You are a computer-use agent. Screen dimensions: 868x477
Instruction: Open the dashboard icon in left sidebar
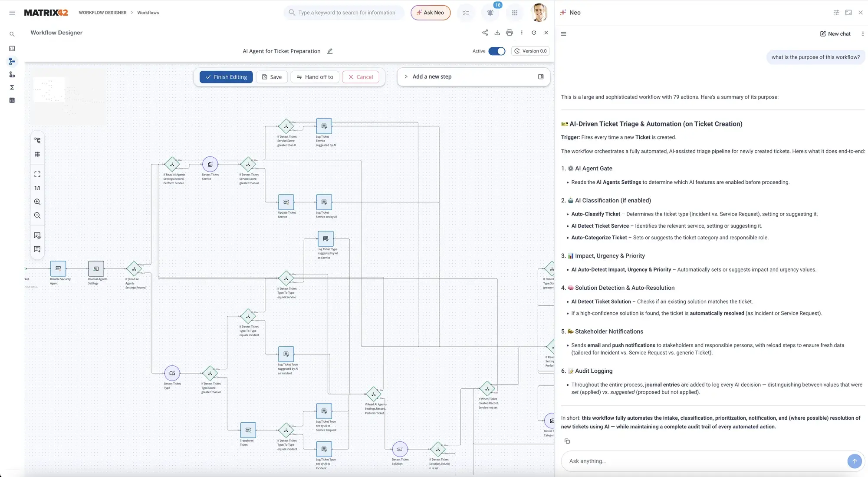(12, 49)
